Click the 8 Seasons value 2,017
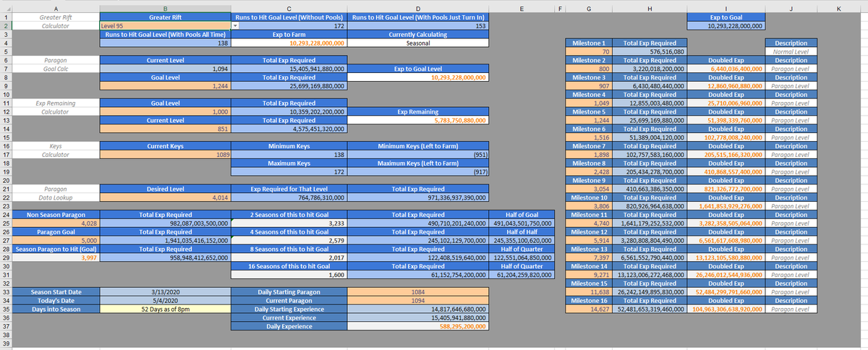 point(289,257)
